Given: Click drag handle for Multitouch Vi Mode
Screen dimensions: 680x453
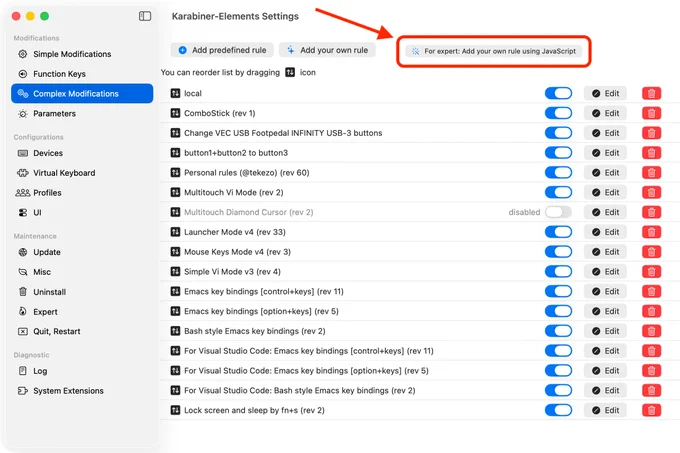Looking at the screenshot, I should pyautogui.click(x=175, y=192).
